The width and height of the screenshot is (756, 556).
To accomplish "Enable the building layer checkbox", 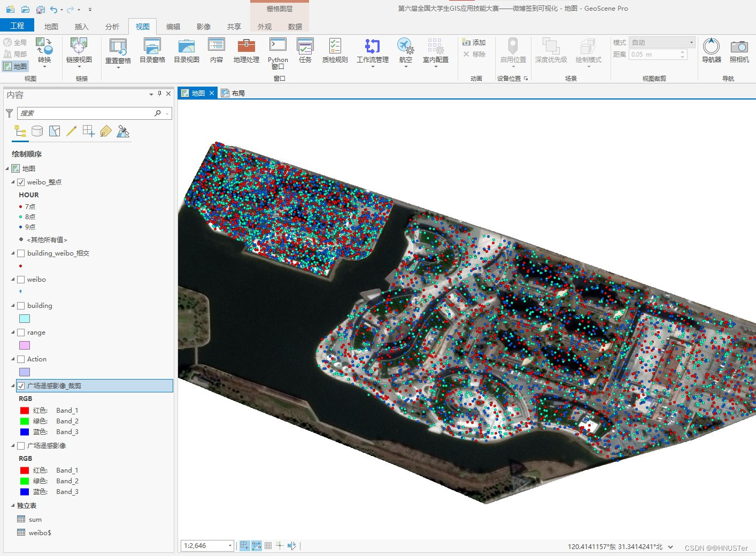I will tap(21, 306).
